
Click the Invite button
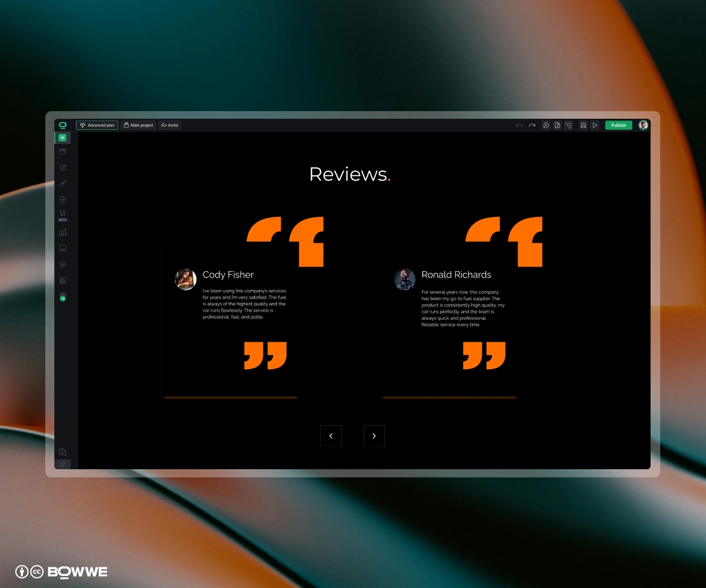pos(169,125)
